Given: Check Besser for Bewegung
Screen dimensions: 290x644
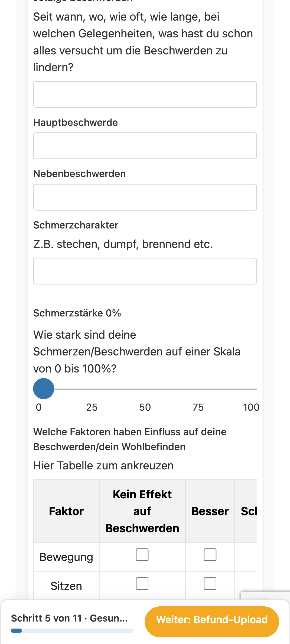Looking at the screenshot, I should click(x=210, y=555).
